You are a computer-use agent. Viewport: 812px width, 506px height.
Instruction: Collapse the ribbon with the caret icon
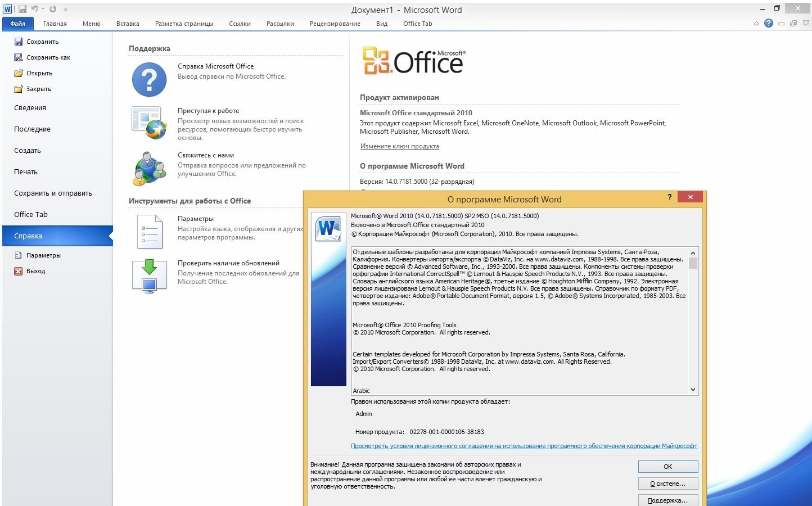[756, 24]
